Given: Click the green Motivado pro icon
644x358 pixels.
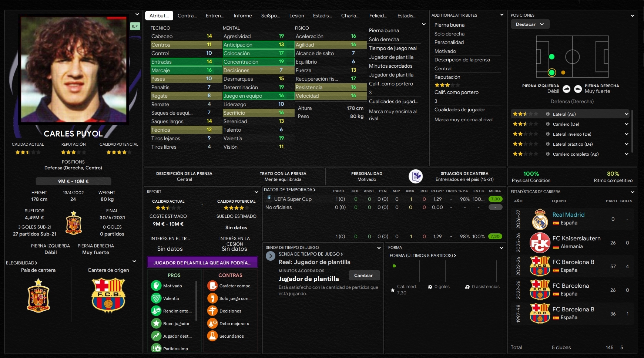Looking at the screenshot, I should pos(156,286).
